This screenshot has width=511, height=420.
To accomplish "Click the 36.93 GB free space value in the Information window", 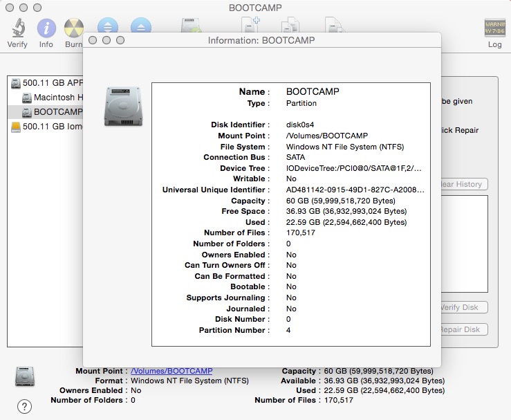I will coord(346,211).
